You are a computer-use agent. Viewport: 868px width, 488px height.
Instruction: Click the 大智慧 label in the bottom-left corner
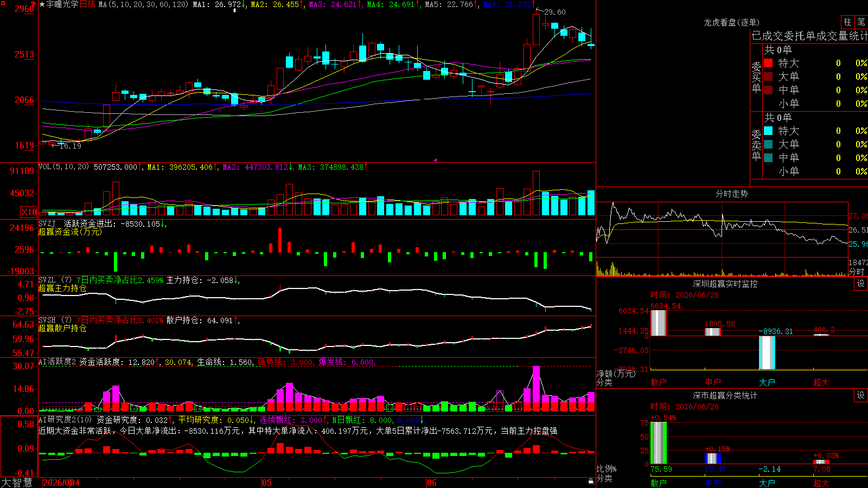(x=17, y=483)
